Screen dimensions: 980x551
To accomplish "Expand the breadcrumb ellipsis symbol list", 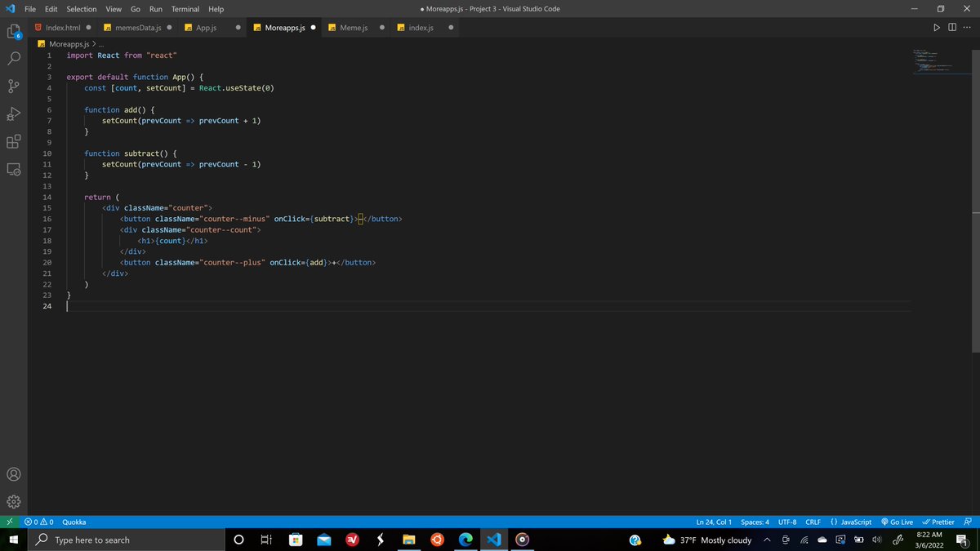I will pos(100,43).
